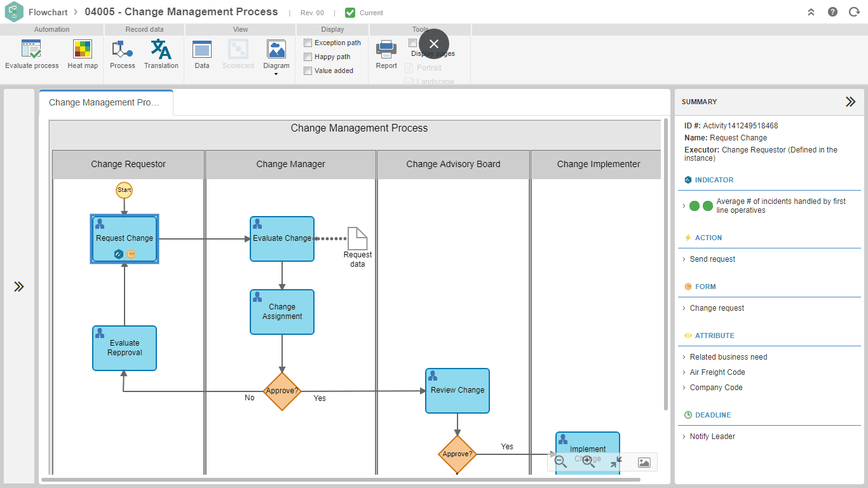Click the Change Manager lane header
Image resolution: width=868 pixels, height=488 pixels.
291,165
